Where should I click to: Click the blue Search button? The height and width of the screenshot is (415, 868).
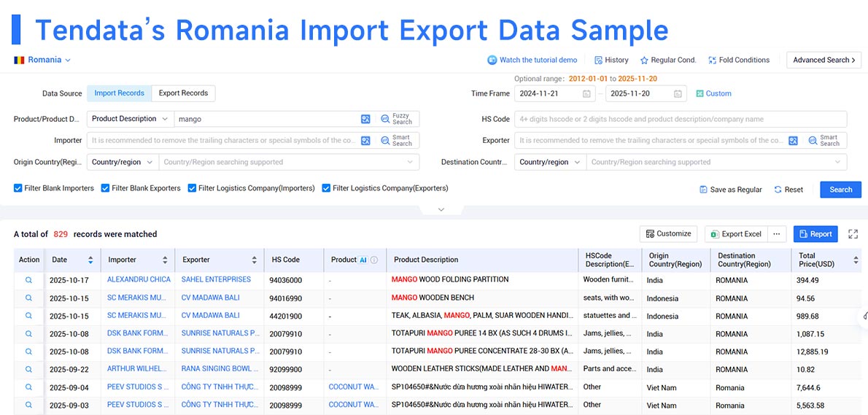coord(840,189)
